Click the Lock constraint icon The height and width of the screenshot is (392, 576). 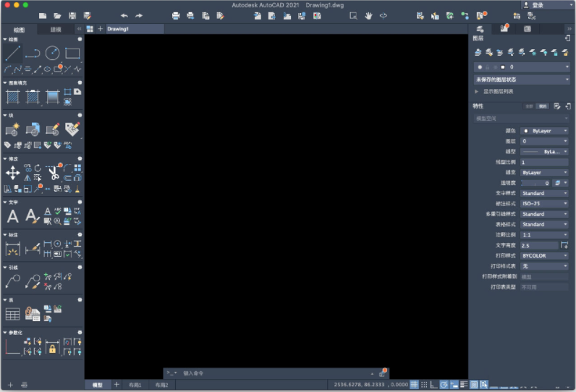tap(53, 347)
